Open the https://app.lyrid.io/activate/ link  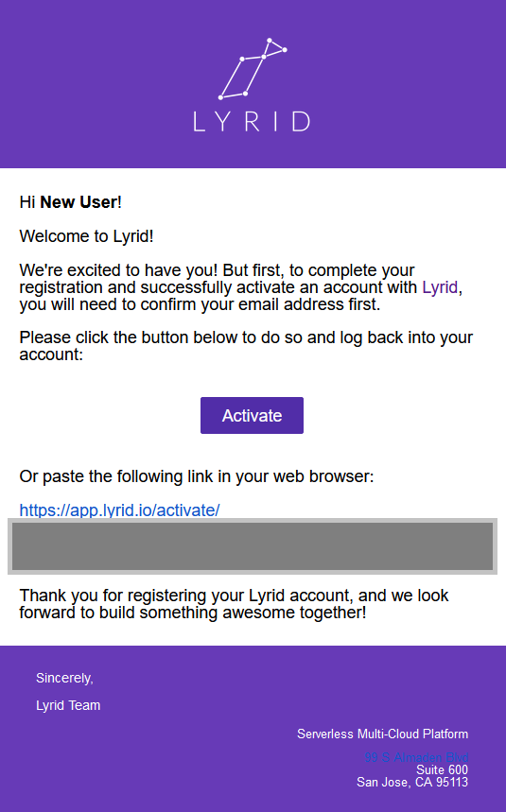pos(119,510)
